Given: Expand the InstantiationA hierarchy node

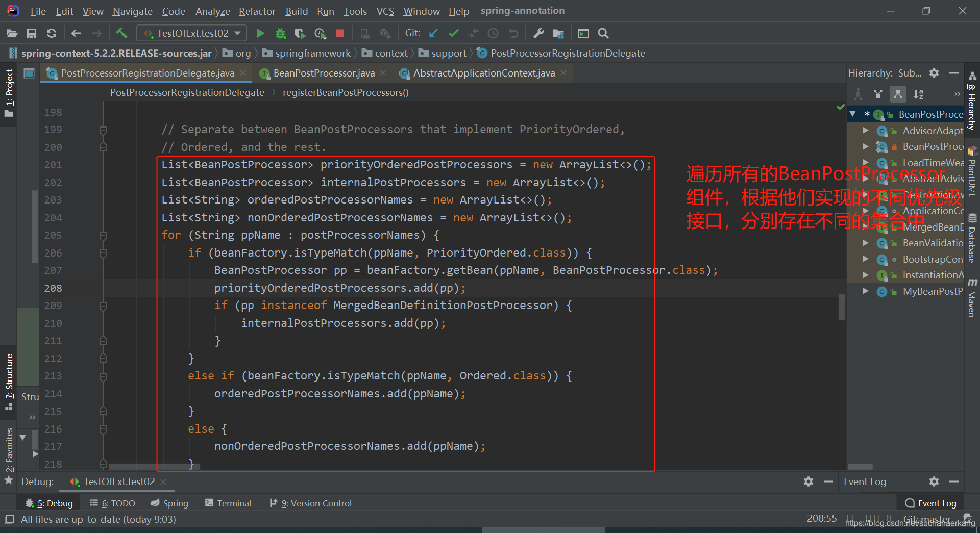Looking at the screenshot, I should (x=866, y=275).
